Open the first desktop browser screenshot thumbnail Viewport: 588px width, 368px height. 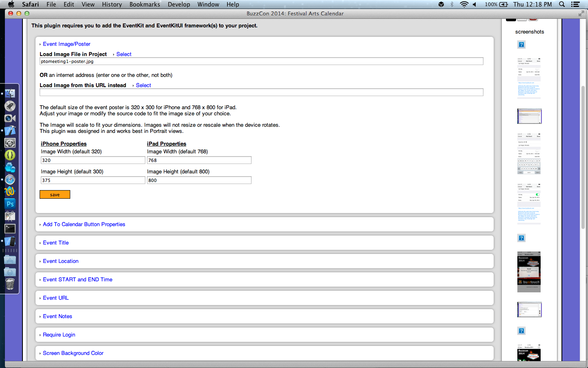click(529, 116)
